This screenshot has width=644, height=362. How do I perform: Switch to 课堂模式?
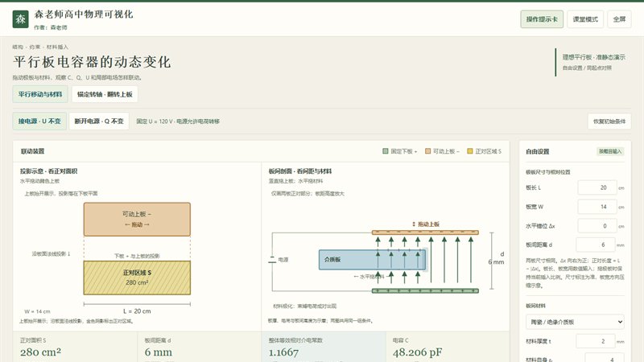point(585,19)
